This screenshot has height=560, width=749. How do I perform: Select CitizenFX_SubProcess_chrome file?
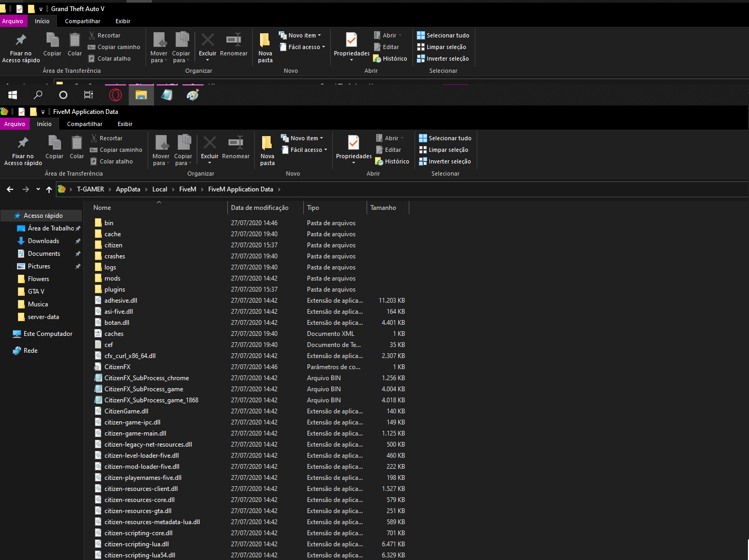[x=147, y=378]
